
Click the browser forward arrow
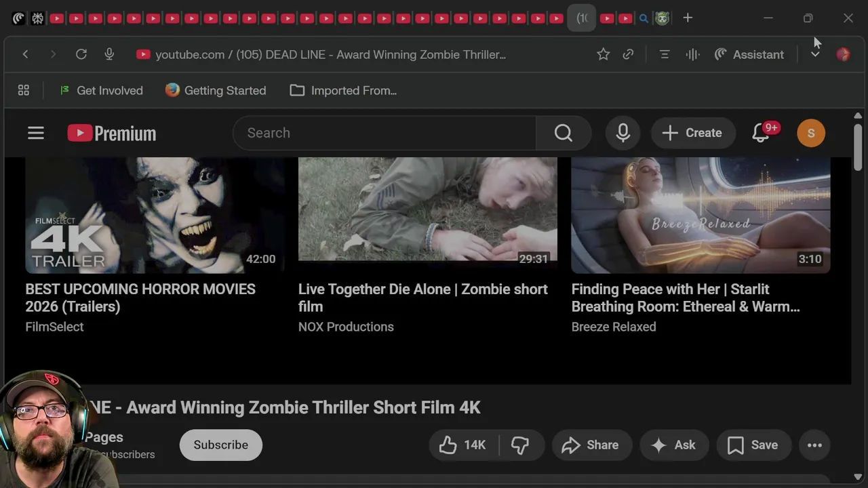pyautogui.click(x=53, y=54)
